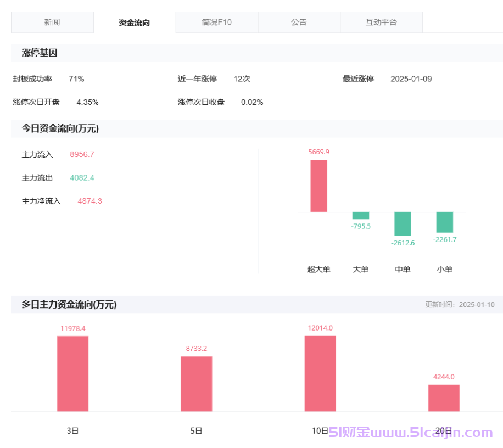This screenshot has height=448, width=503.
Task: Select the 资金流向 tab
Action: 135,23
